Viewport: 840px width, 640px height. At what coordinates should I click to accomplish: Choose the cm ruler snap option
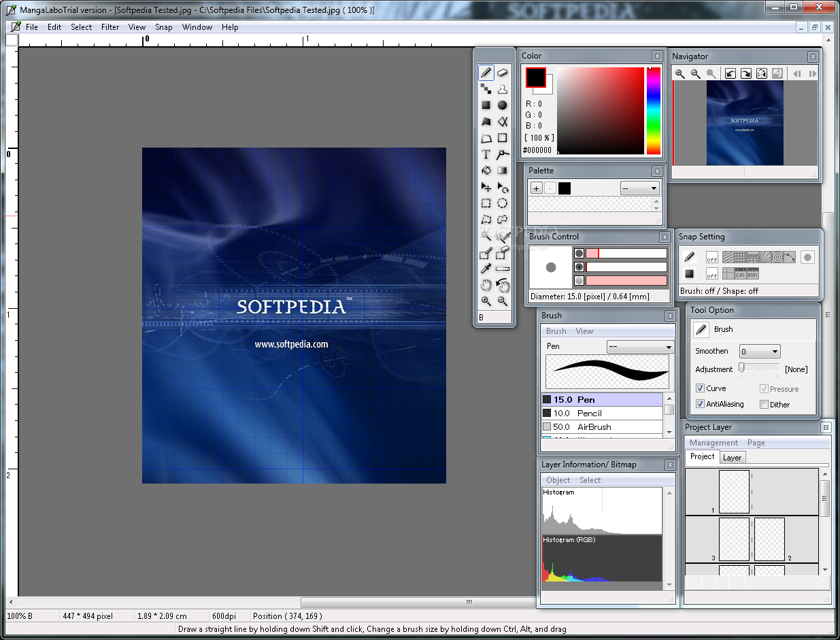(740, 273)
